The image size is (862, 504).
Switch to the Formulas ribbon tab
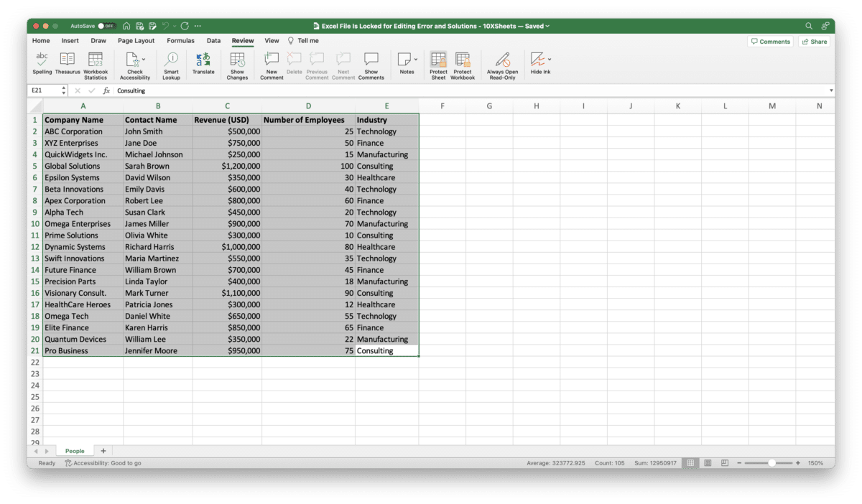180,41
